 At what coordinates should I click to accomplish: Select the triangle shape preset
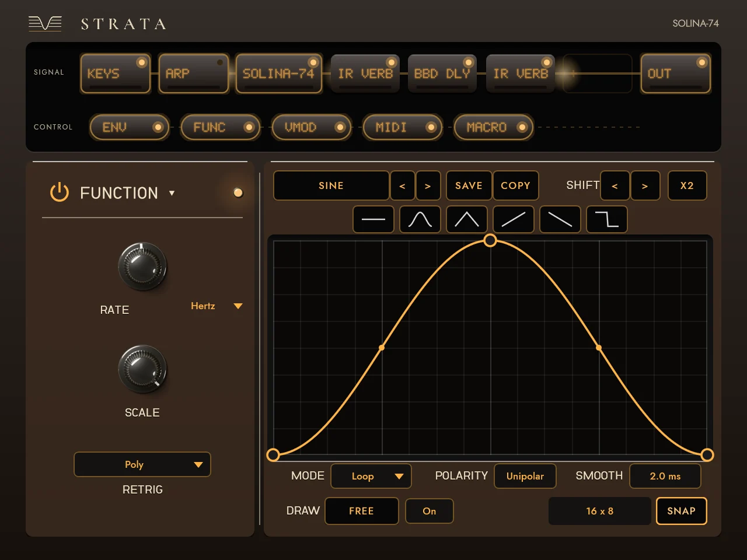tap(467, 219)
